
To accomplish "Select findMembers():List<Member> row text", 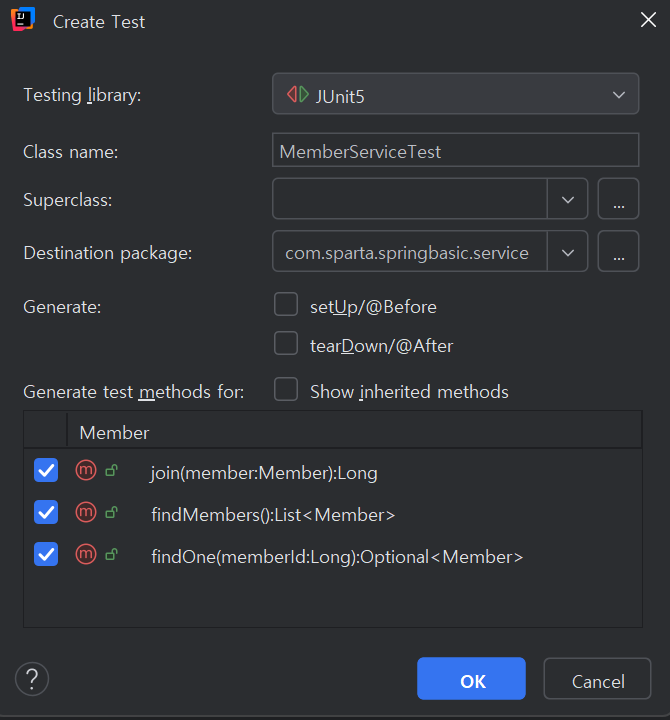I will 273,515.
